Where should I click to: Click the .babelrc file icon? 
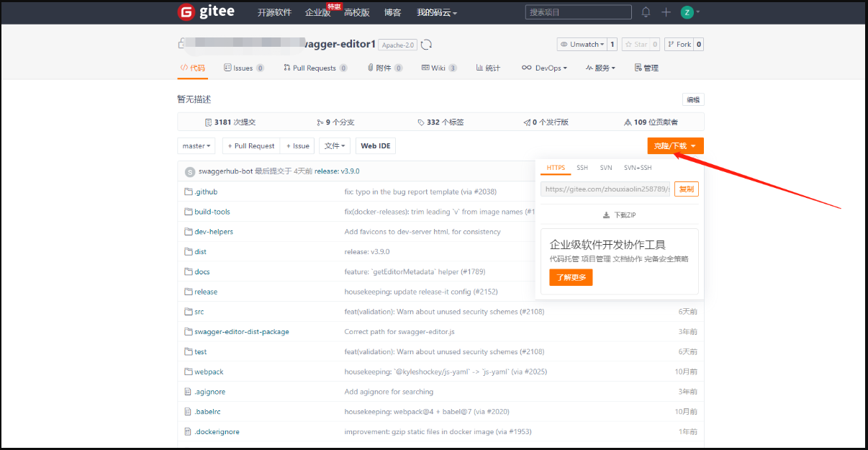[x=189, y=412]
